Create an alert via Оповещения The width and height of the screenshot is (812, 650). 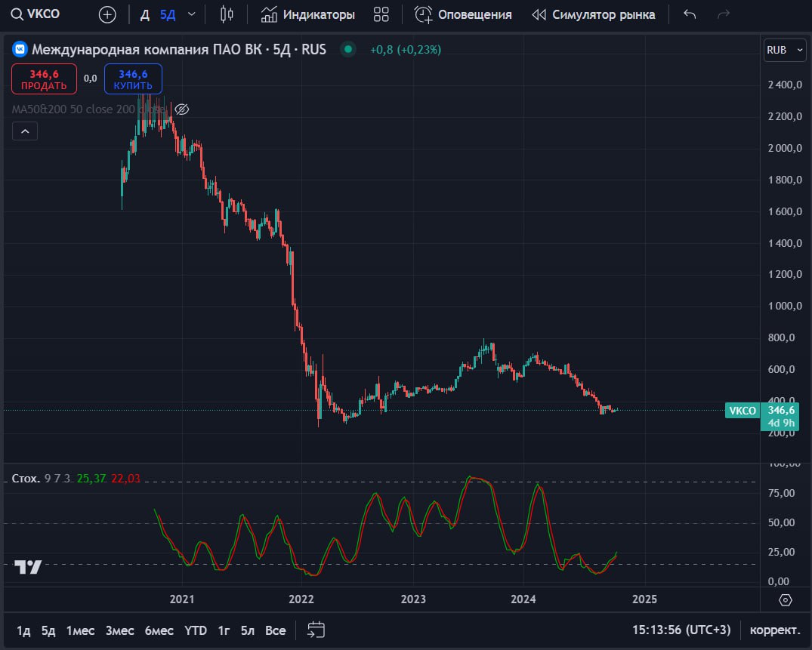463,14
